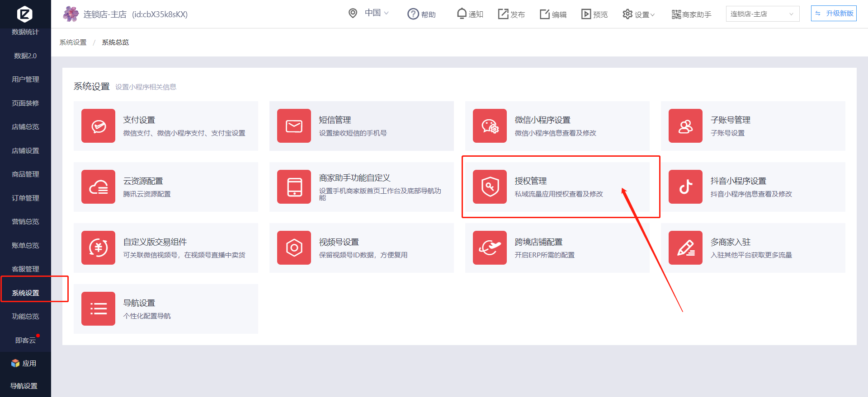Screen dimensions: 868x397
Task: Select 数据2.0 in the sidebar
Action: point(25,56)
